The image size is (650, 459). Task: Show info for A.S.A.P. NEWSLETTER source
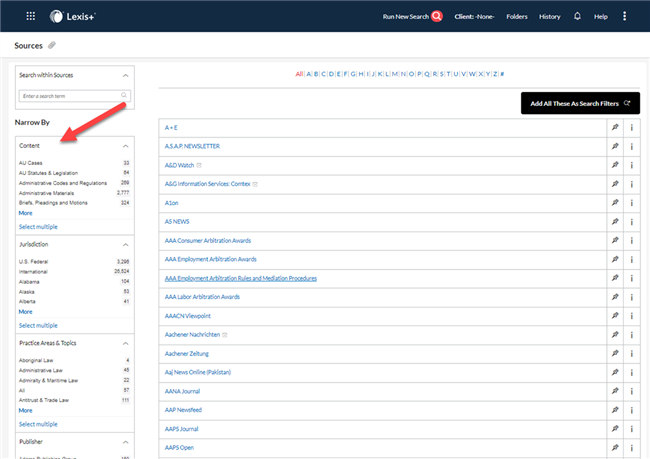tap(632, 146)
